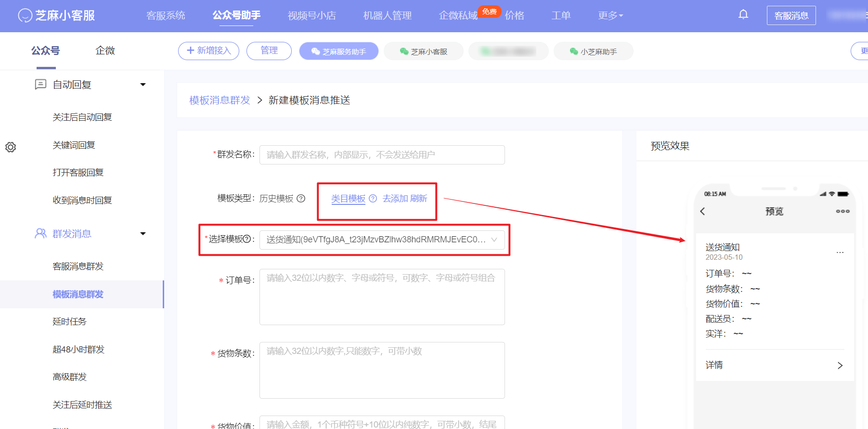Click the notification bell icon
This screenshot has height=429, width=868.
[743, 14]
